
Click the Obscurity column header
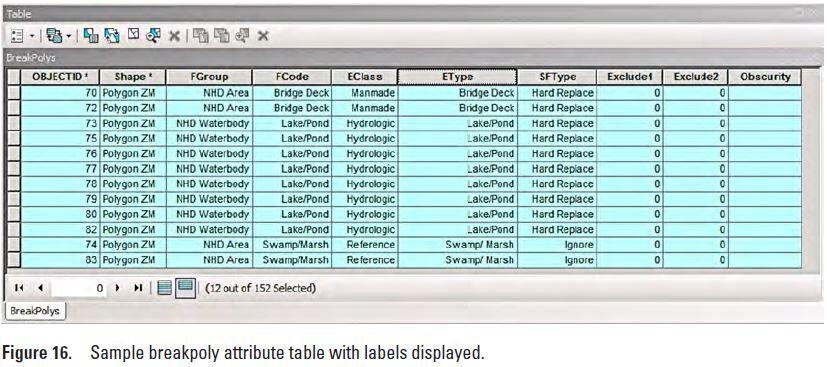[765, 77]
